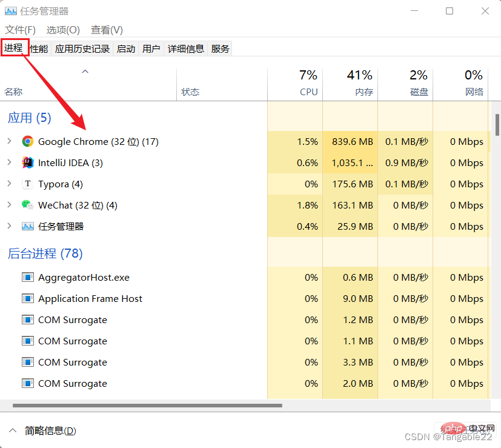Maximize the Task Manager window
501x448 pixels.
click(x=450, y=11)
